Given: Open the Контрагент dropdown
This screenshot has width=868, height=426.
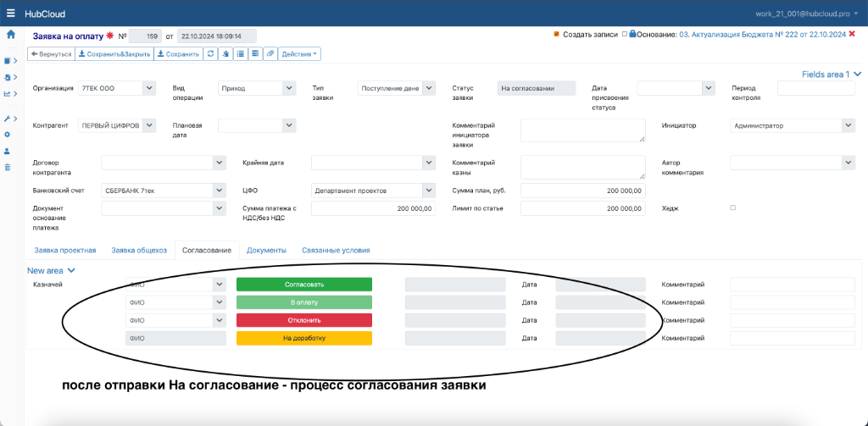Looking at the screenshot, I should tap(149, 125).
